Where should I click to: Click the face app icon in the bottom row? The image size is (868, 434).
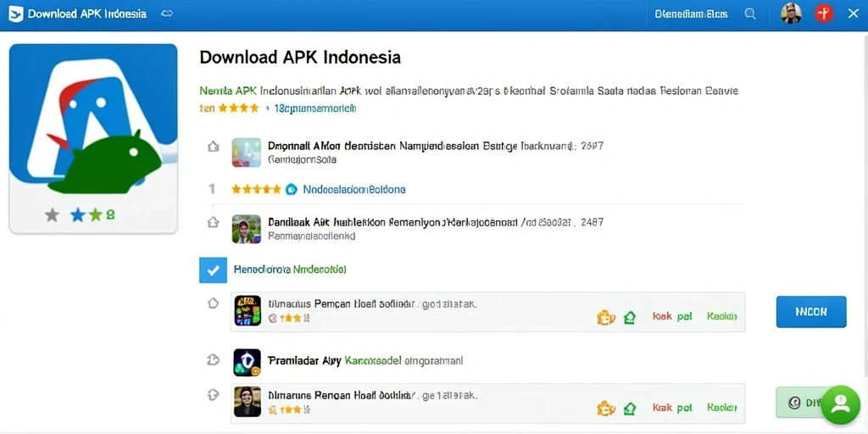248,402
